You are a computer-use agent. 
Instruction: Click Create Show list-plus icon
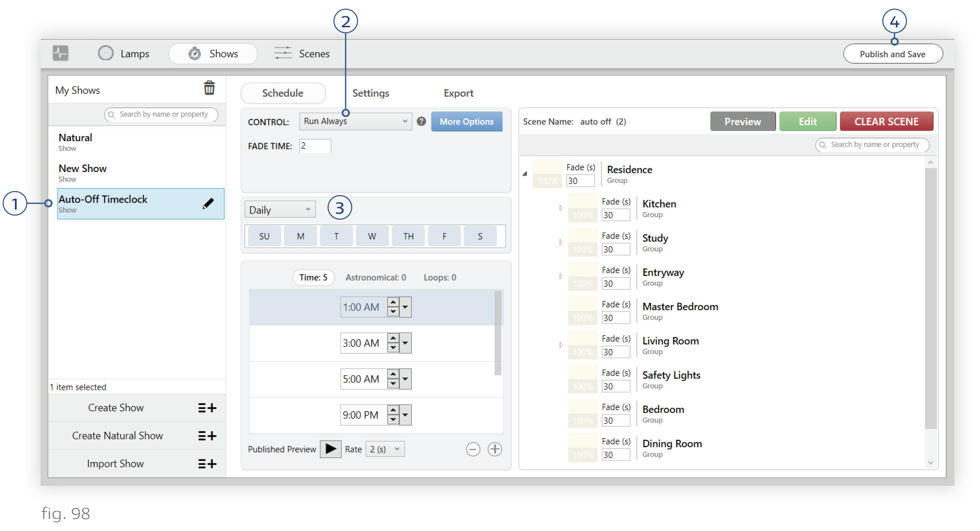(x=207, y=408)
